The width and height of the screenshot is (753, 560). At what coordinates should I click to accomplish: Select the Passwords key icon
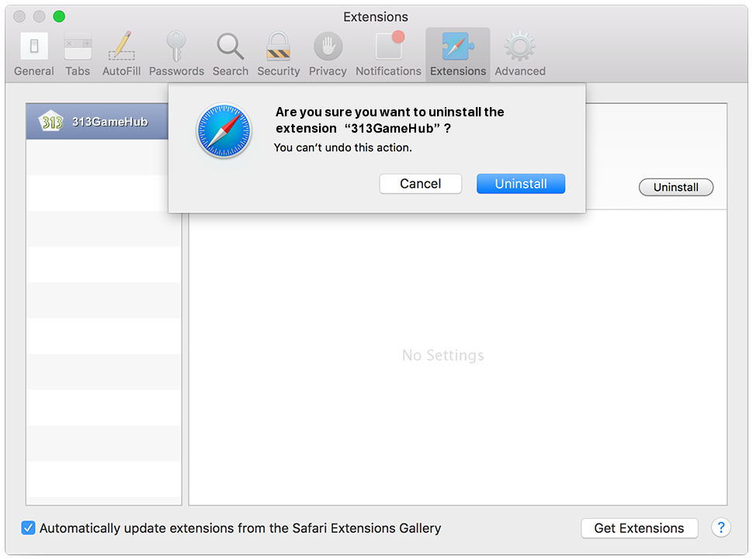[x=176, y=47]
